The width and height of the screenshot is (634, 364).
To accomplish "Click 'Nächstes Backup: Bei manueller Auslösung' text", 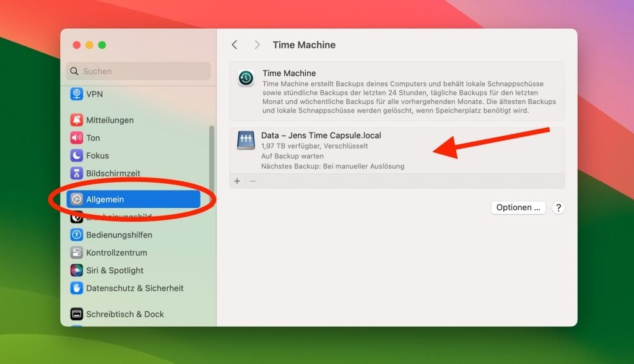I will tap(332, 167).
